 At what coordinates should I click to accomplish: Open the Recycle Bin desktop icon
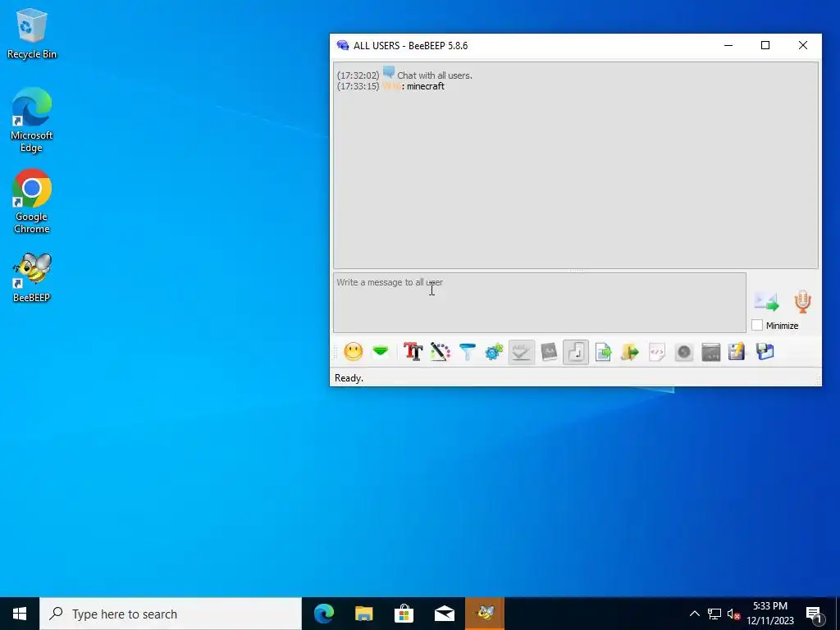coord(32,33)
